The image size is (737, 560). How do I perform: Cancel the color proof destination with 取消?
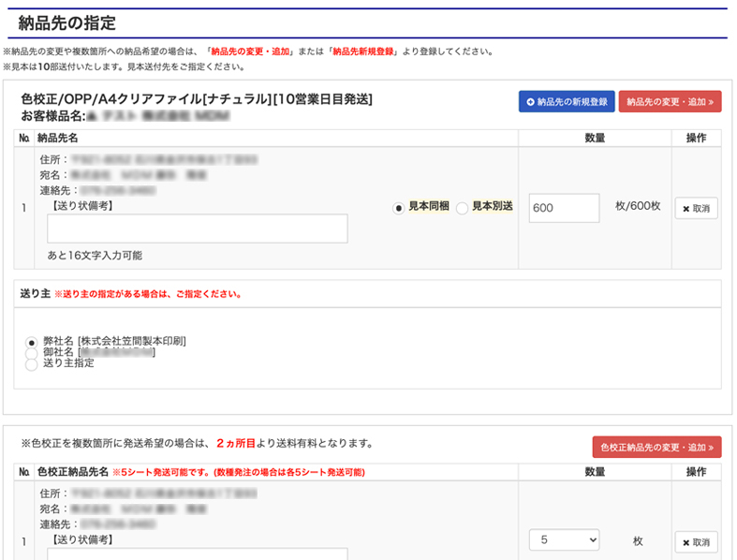(696, 542)
